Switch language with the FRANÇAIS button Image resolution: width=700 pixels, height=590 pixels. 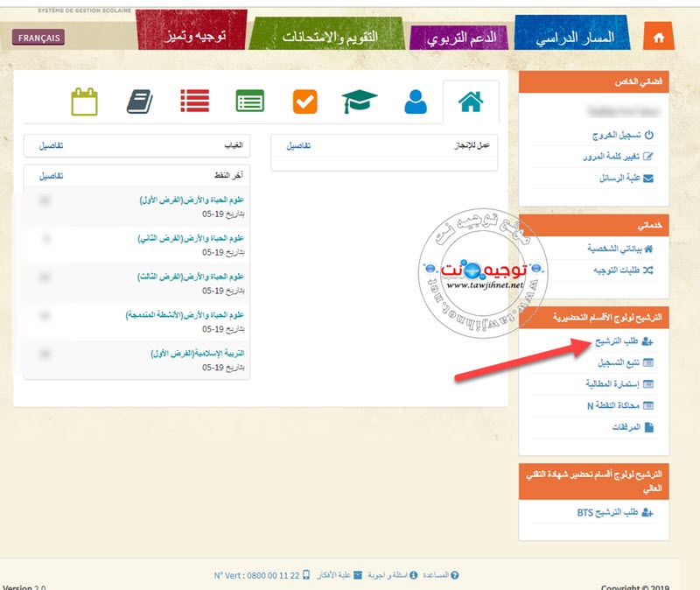click(x=38, y=38)
